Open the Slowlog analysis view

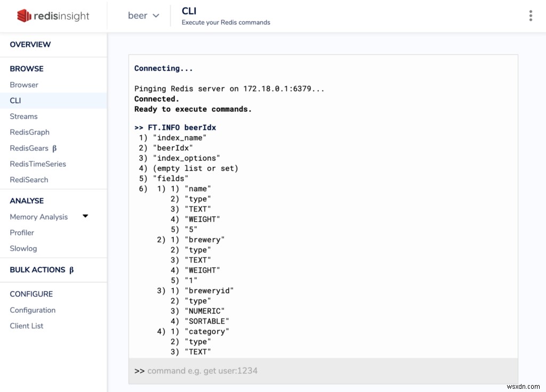23,248
